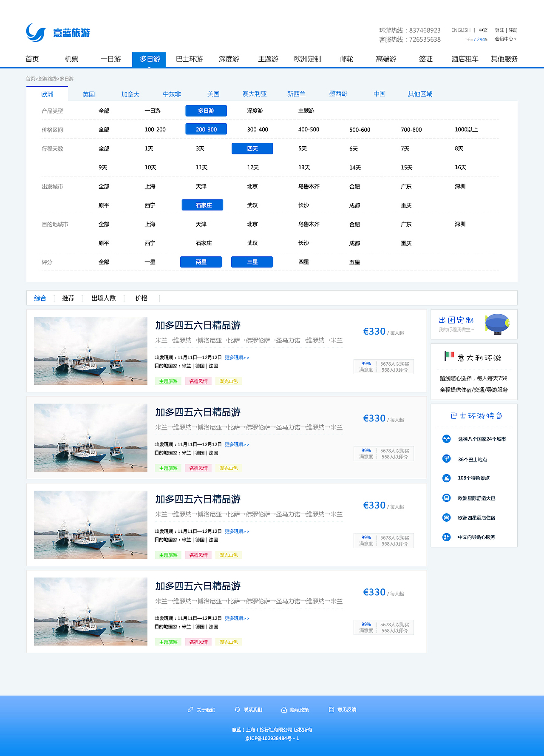Open the 巴士环游 navigation item
Screen dimensions: 544x756
coord(189,59)
